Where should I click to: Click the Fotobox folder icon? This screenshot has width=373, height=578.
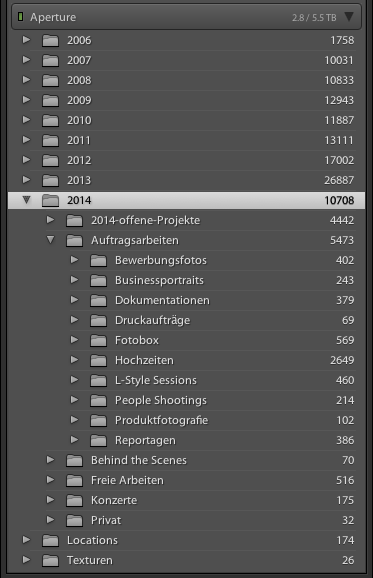98,340
